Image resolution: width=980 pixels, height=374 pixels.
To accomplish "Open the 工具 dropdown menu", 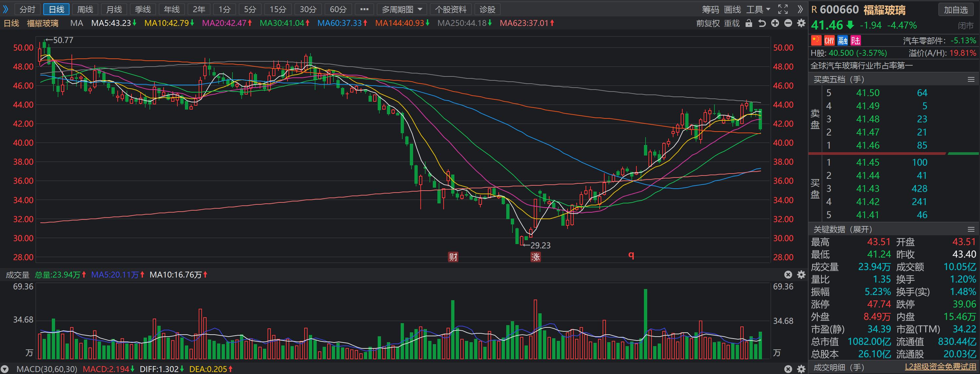I will [758, 9].
